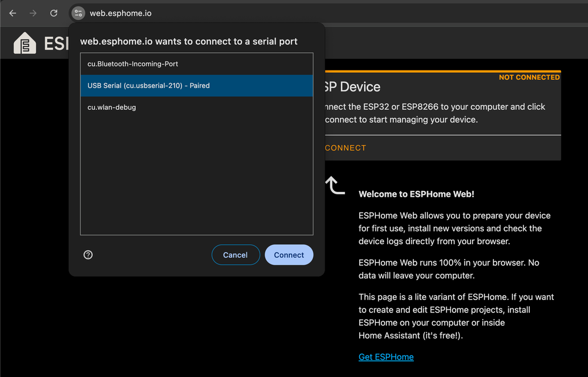Click the NOT CONNECTED status indicator
The height and width of the screenshot is (377, 588).
tap(529, 77)
